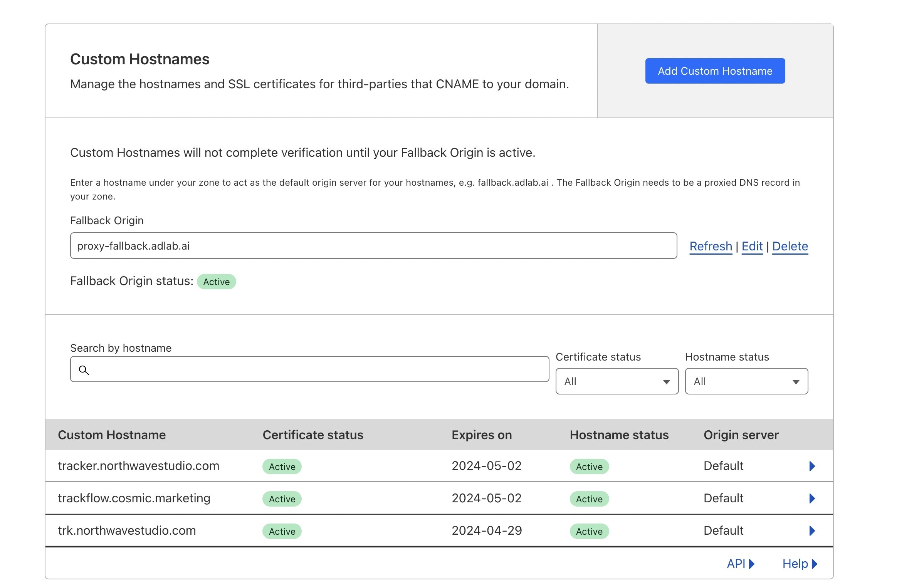Click the Expires on column header

(x=482, y=435)
